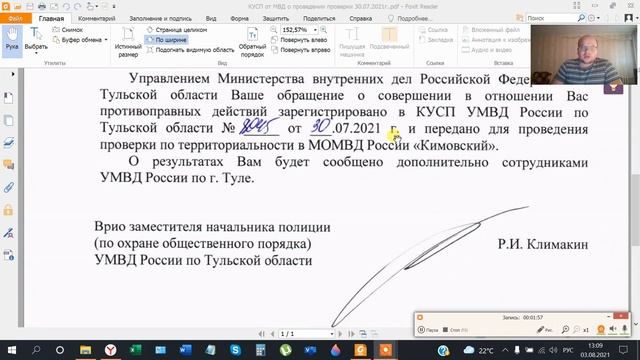Go to the previous page
Viewport: 640px width, 360px height.
tap(272, 334)
